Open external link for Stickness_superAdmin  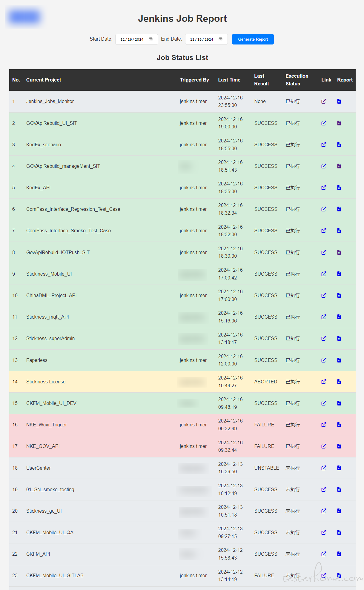point(324,338)
